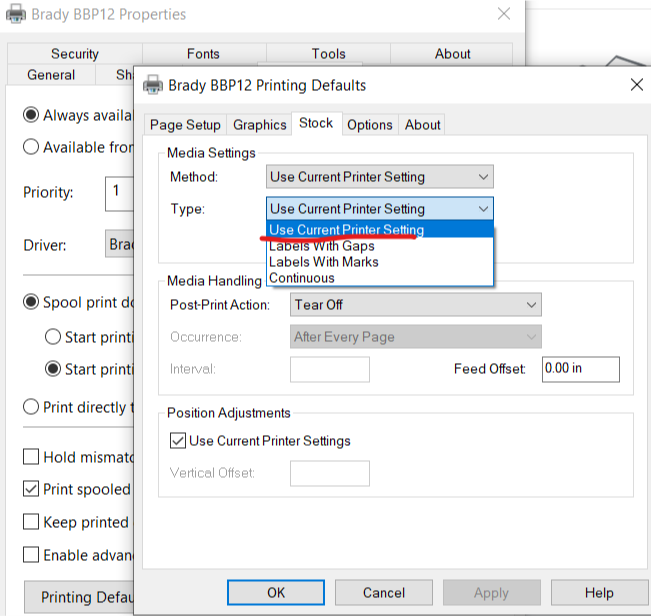Open the Post-Print Action dropdown

[415, 305]
